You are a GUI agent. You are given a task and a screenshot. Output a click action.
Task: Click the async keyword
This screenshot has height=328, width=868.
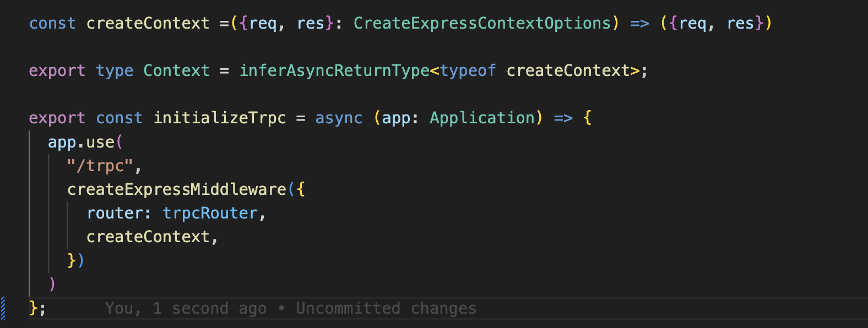coord(339,118)
